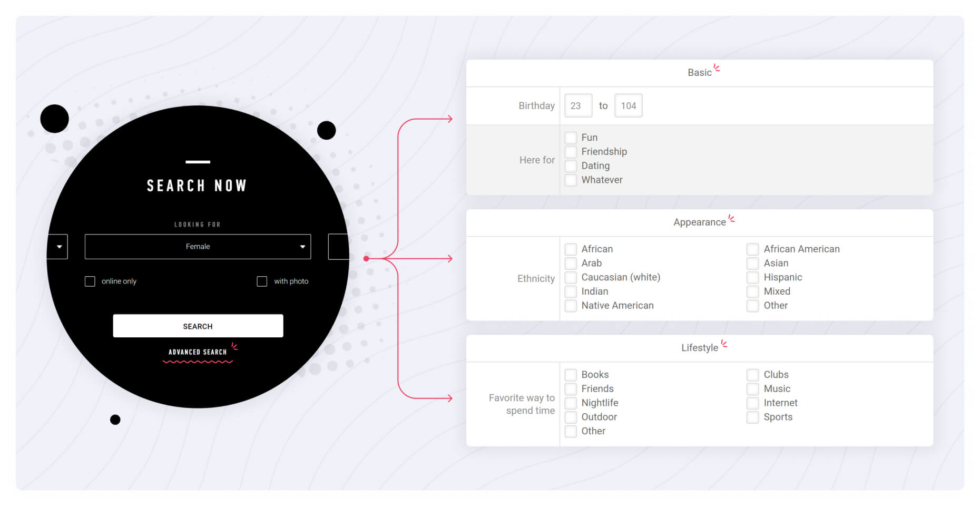
Task: Open the Female looking-for dropdown
Action: 198,247
